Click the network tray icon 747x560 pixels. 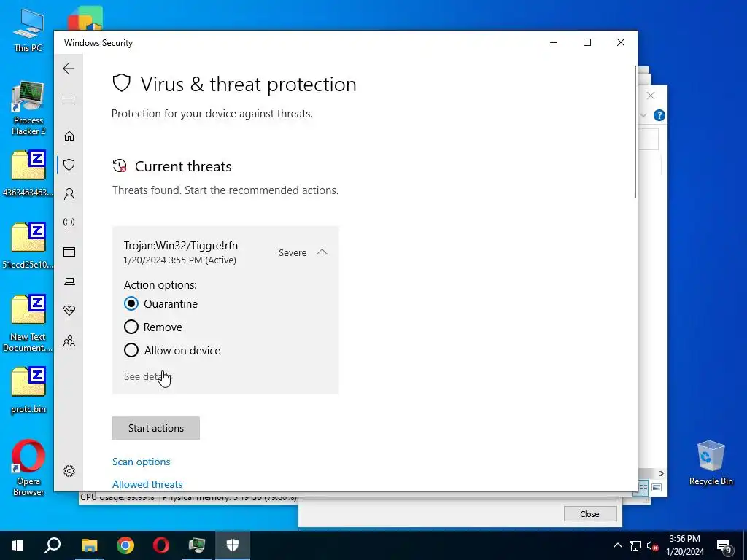(x=635, y=545)
